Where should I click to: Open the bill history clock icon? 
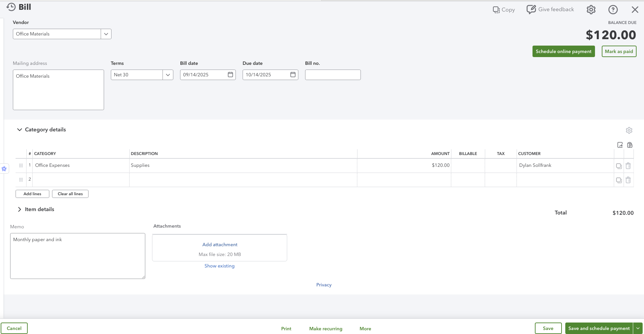[x=11, y=7]
